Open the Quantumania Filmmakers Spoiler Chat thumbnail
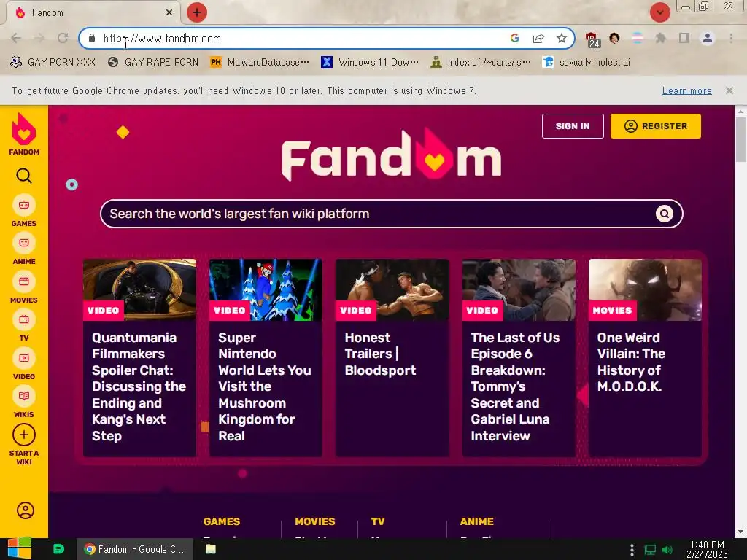Screen dimensions: 747x560 point(139,289)
